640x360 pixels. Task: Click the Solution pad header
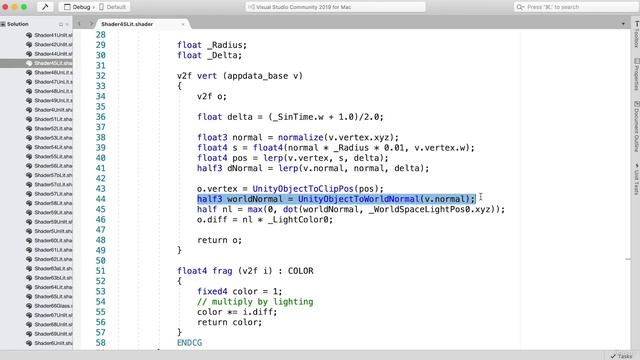pos(18,24)
